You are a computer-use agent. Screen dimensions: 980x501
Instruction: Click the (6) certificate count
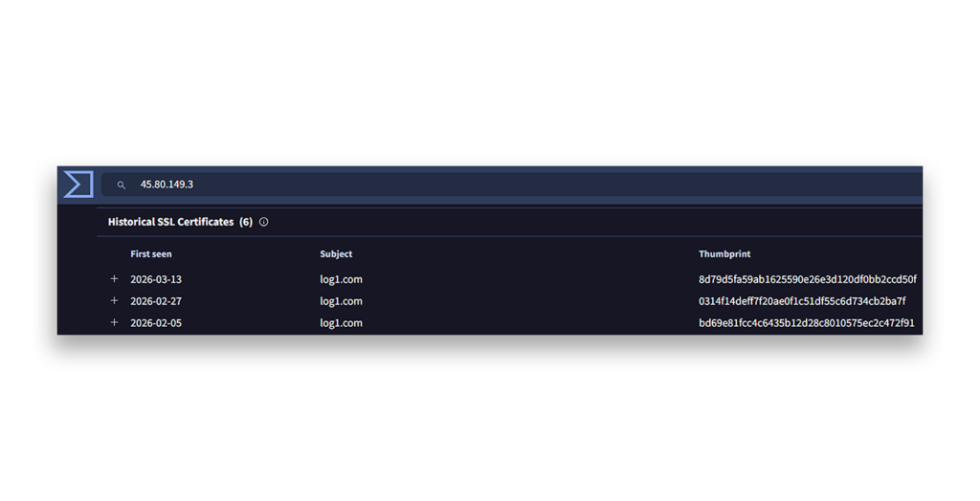246,222
